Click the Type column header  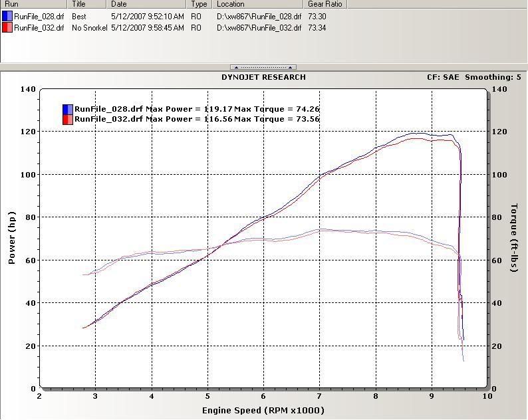(x=199, y=4)
